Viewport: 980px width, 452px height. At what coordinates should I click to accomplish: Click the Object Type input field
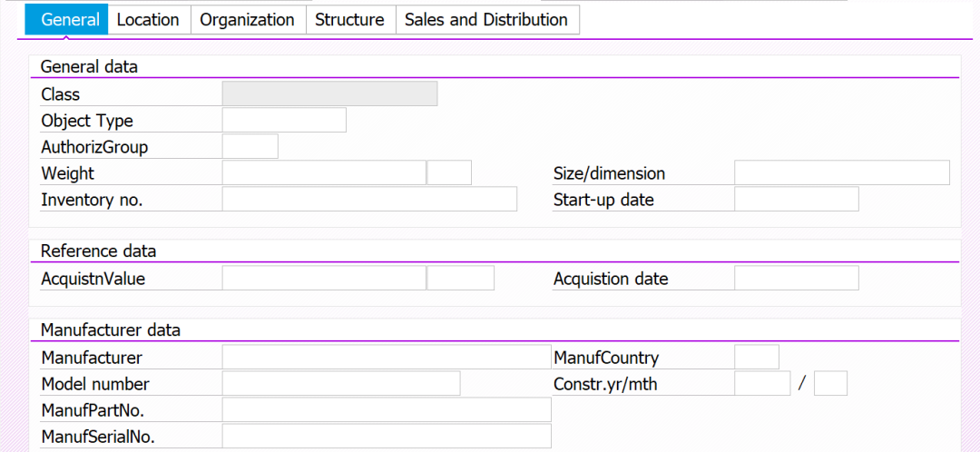[284, 121]
